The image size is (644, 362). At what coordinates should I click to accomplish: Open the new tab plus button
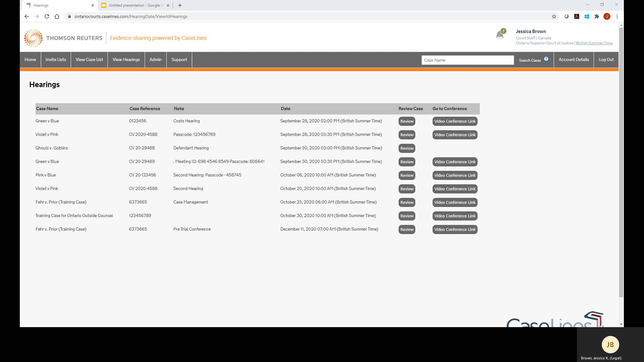180,5
